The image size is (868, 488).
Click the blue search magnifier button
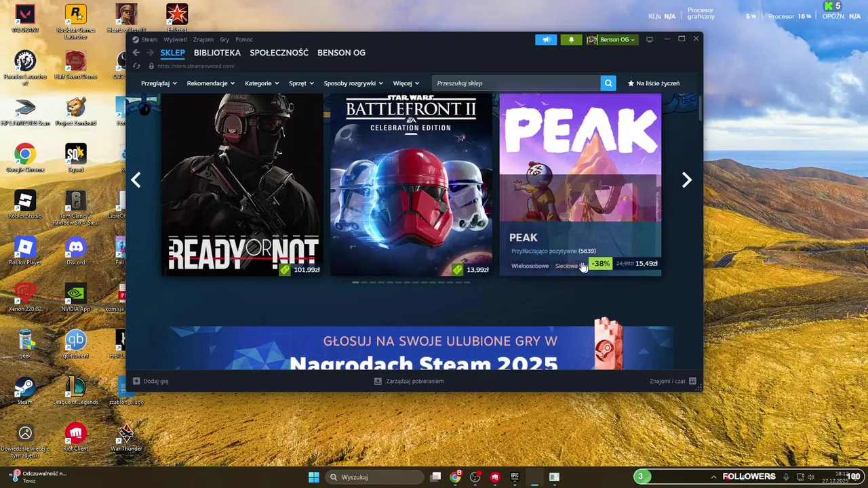(x=608, y=83)
